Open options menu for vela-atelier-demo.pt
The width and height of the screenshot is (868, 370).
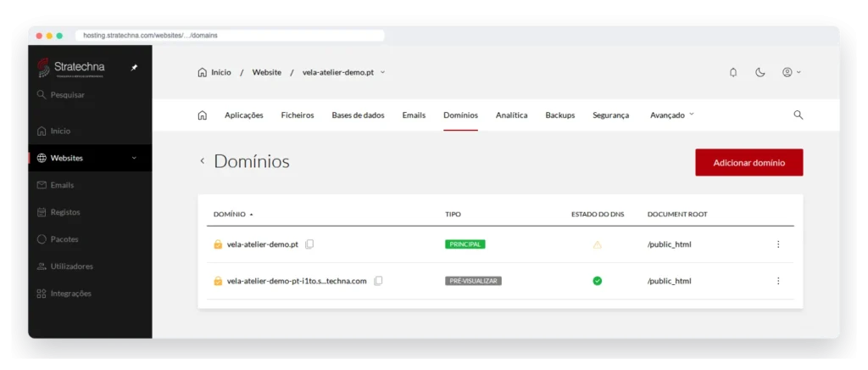[778, 244]
